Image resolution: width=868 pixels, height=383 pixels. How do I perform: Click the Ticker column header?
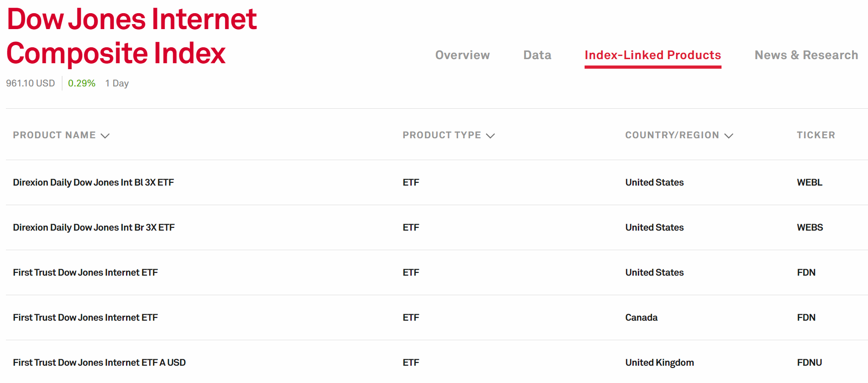[x=816, y=135]
